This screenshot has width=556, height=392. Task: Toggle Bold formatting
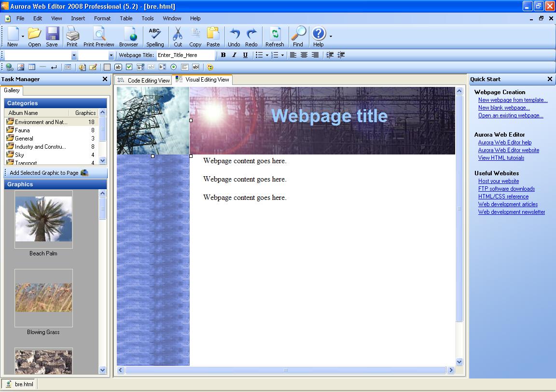[223, 55]
